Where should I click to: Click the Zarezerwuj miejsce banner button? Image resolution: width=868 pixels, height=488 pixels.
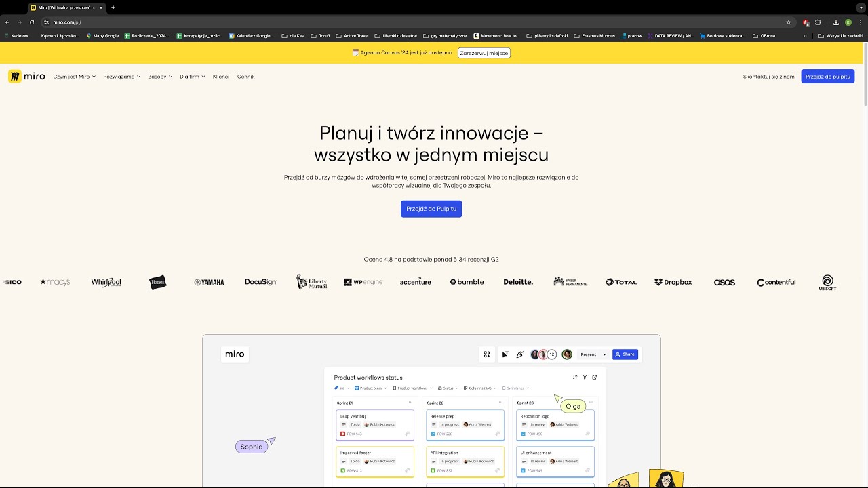pos(484,53)
